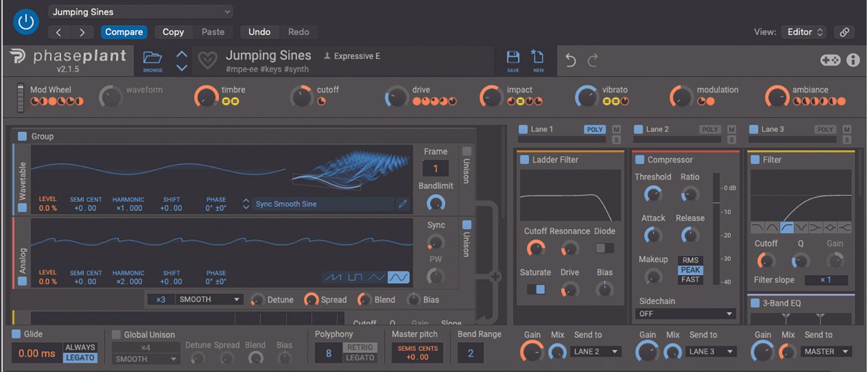Open the View Editor dropdown

point(805,32)
